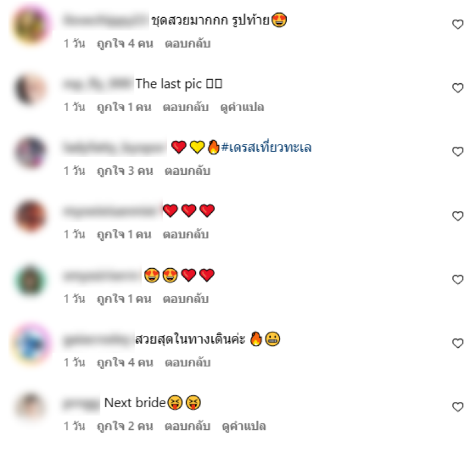Like the 'Next bride' comment
The image size is (476, 453).
click(458, 407)
